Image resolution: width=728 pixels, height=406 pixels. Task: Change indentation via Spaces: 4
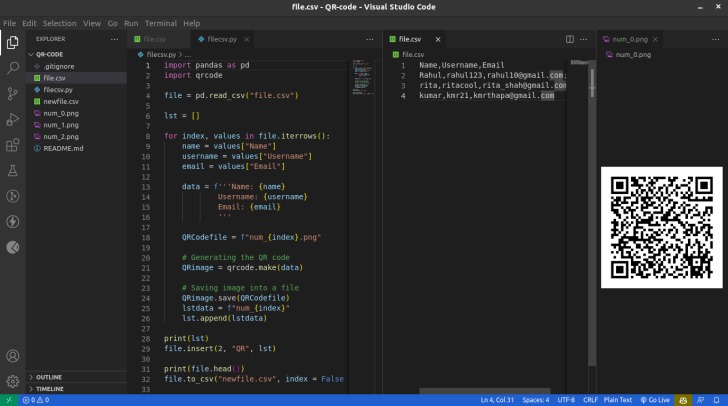point(535,400)
